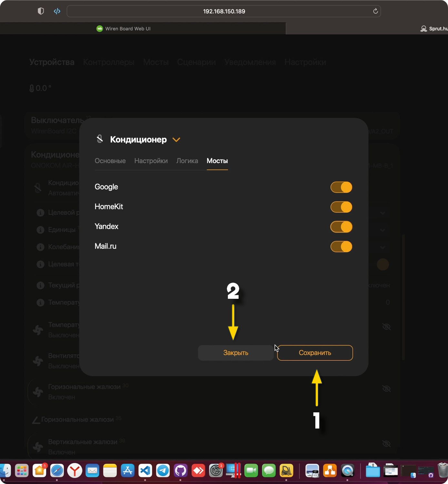Expand the Кондиционер title dropdown chevron
This screenshot has height=484, width=448.
pos(176,140)
